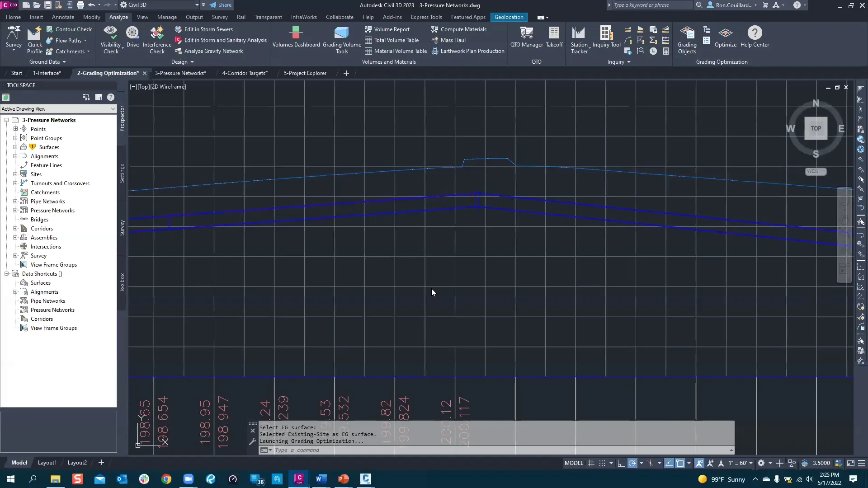Click the Quick Profile tool

tap(35, 40)
